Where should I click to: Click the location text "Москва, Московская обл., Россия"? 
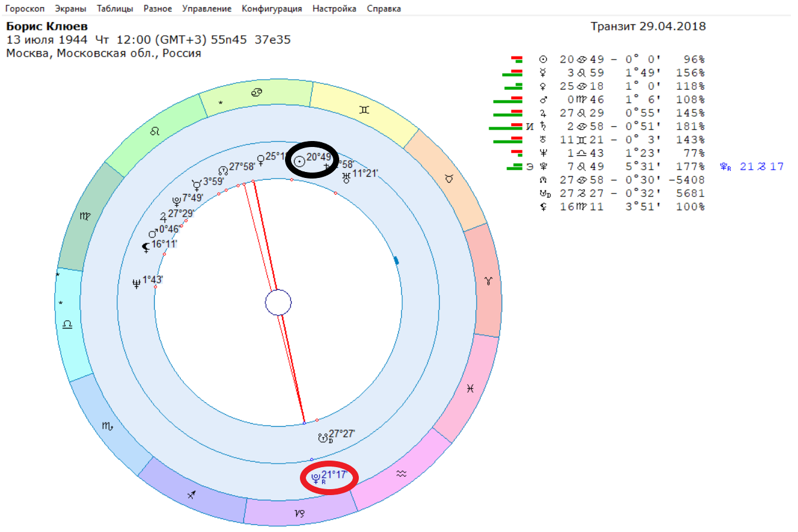point(104,53)
